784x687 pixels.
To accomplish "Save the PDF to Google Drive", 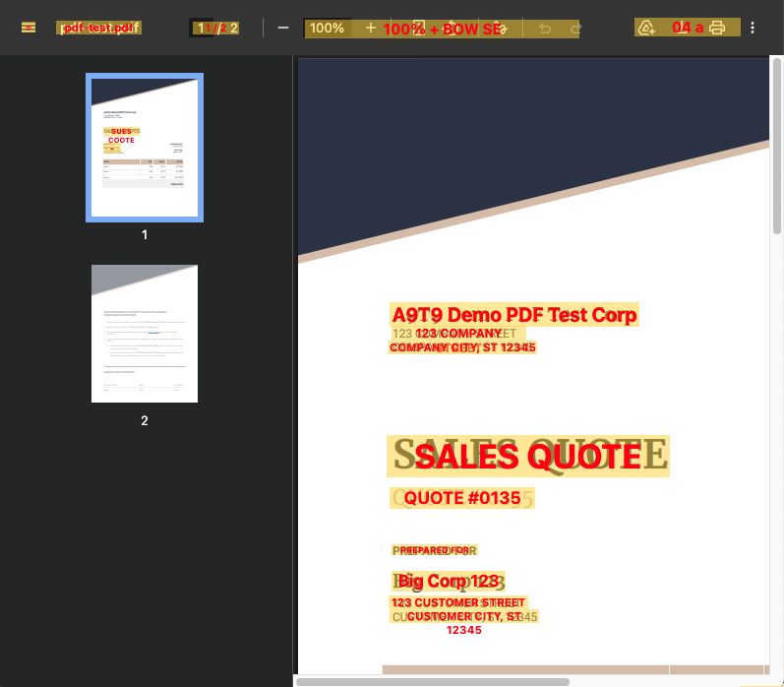I will point(647,28).
